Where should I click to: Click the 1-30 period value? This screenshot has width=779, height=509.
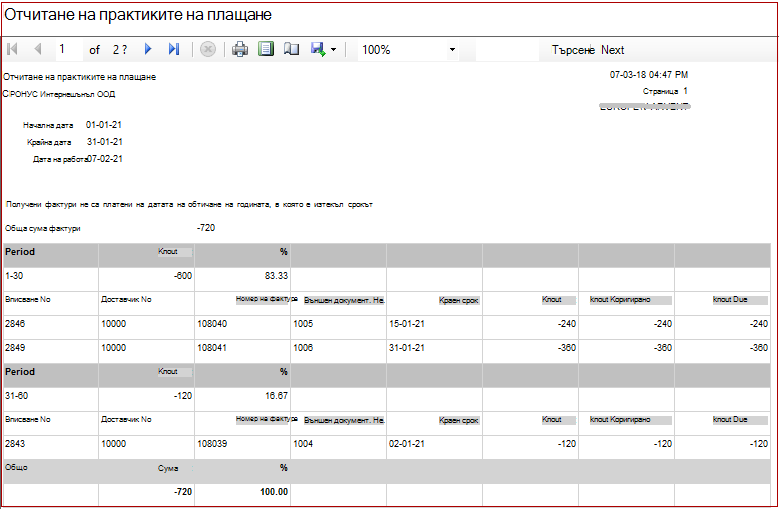coord(14,276)
